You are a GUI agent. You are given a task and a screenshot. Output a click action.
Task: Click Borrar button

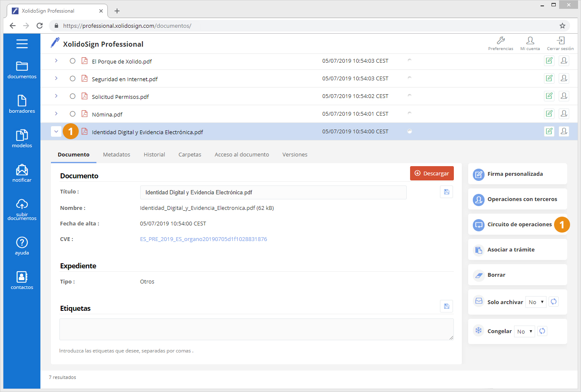coord(517,275)
